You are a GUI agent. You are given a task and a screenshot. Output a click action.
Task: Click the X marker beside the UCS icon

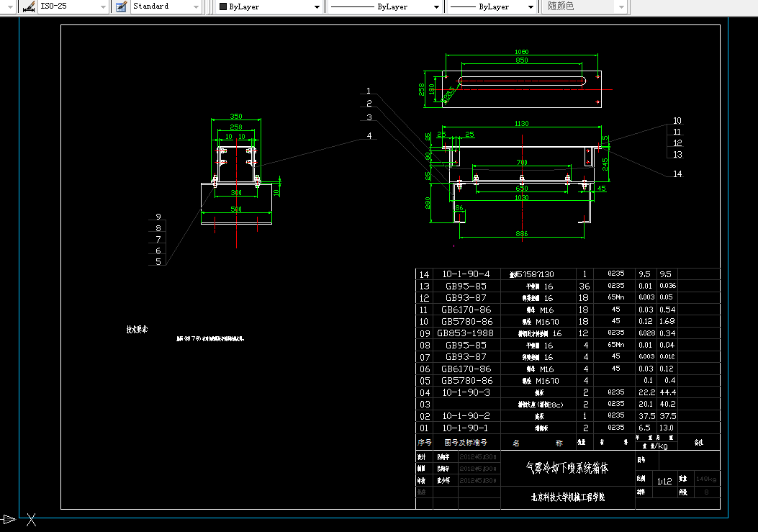pos(31,518)
